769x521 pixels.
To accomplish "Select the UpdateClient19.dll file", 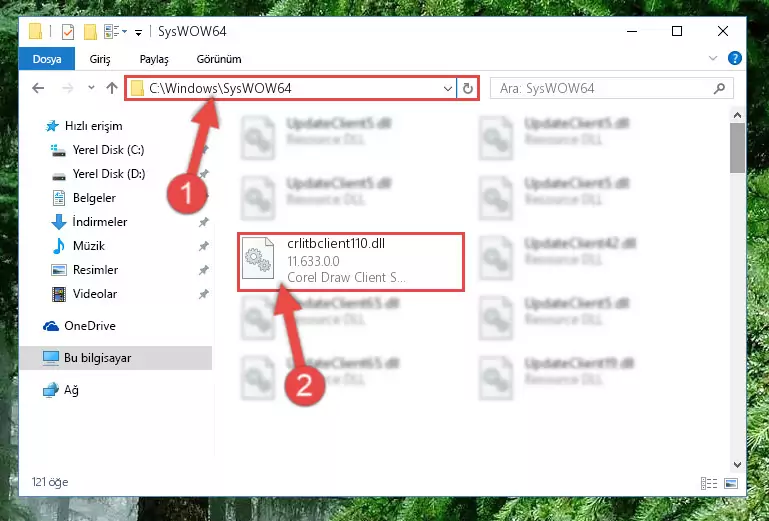I will [x=579, y=364].
